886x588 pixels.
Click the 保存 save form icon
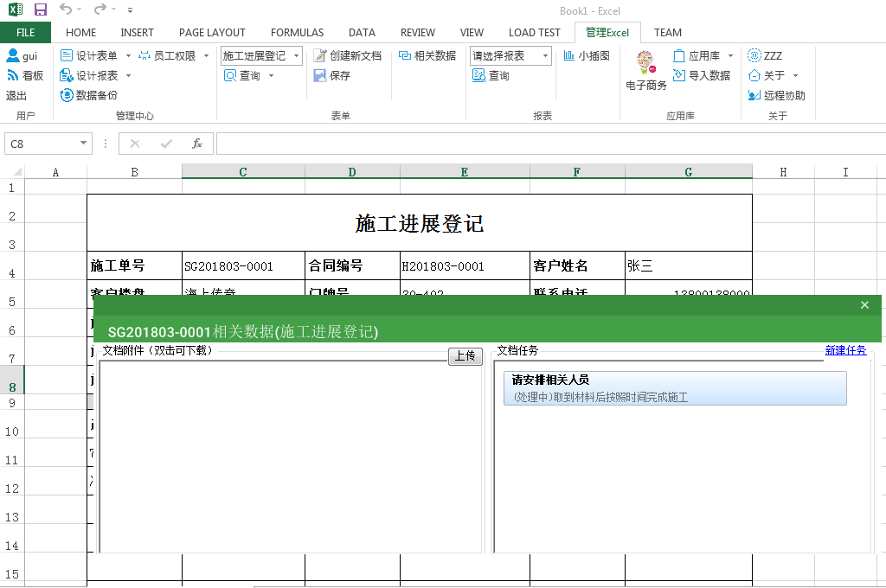click(320, 75)
